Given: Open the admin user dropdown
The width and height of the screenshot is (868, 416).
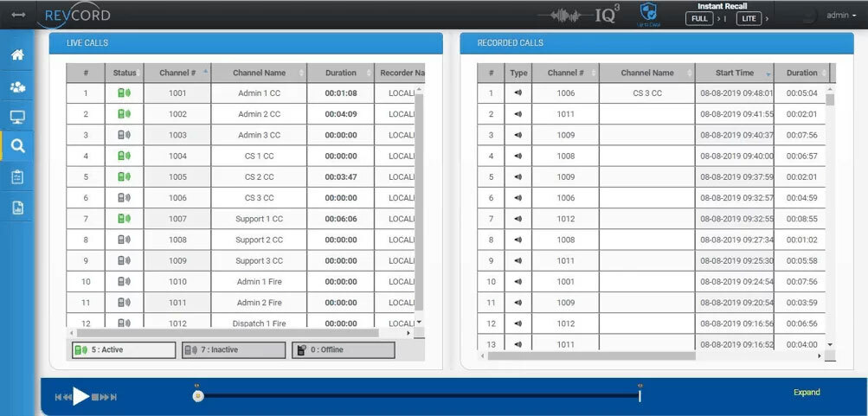Looking at the screenshot, I should 839,16.
